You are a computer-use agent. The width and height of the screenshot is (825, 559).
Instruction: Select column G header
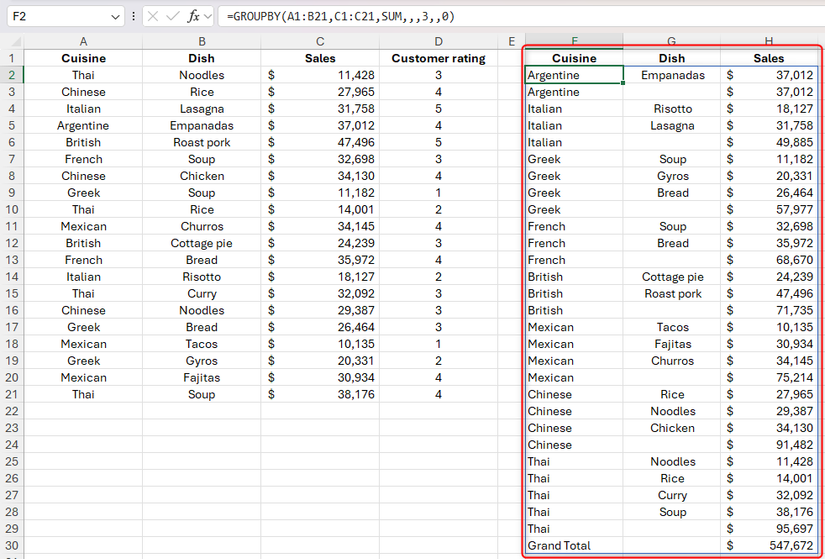point(672,42)
